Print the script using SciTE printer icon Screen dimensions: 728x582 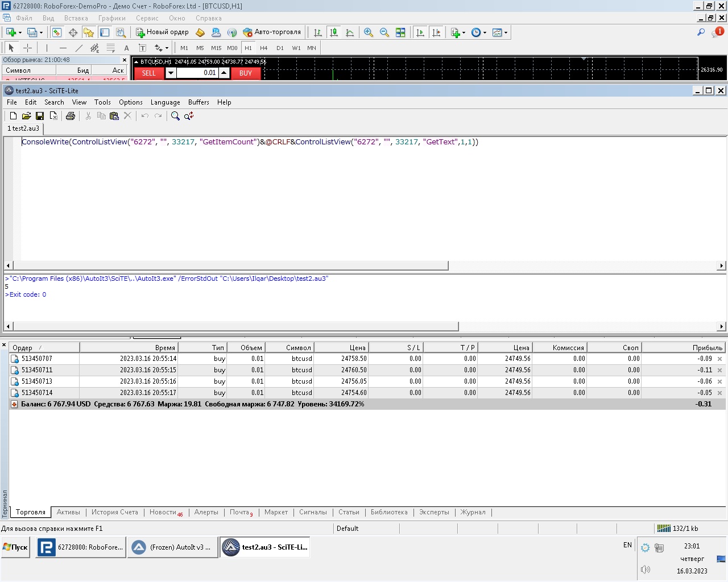click(71, 115)
